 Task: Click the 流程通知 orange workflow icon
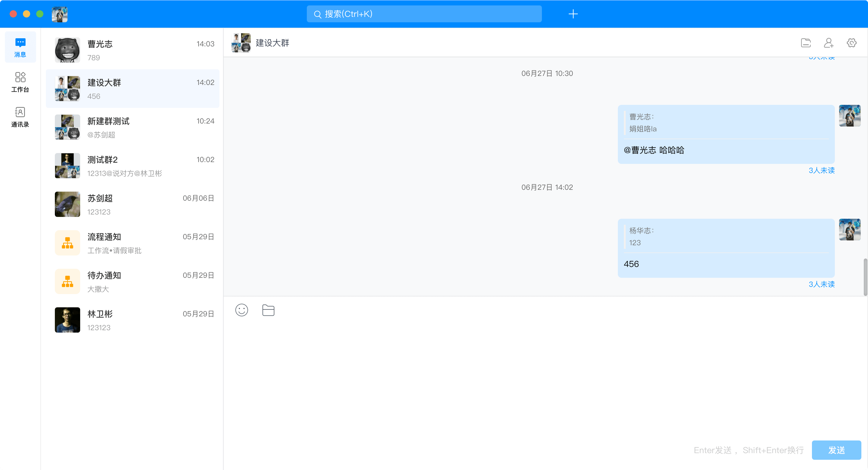coord(68,243)
